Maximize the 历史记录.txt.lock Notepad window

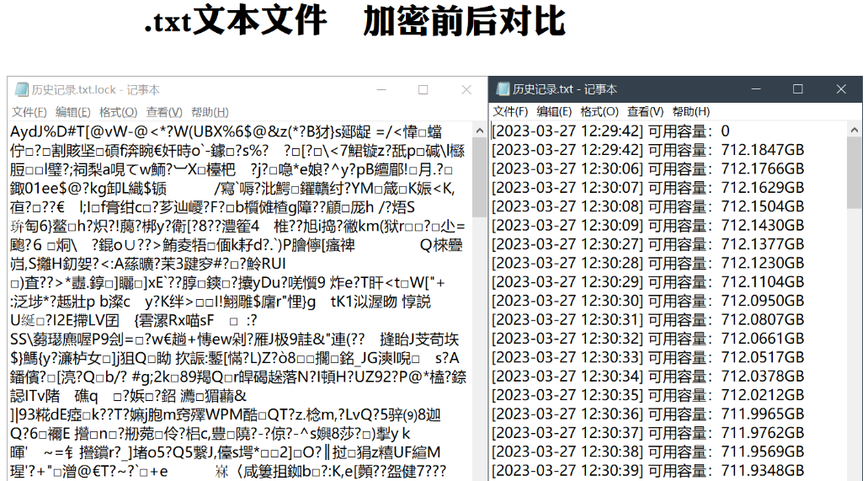(x=423, y=90)
